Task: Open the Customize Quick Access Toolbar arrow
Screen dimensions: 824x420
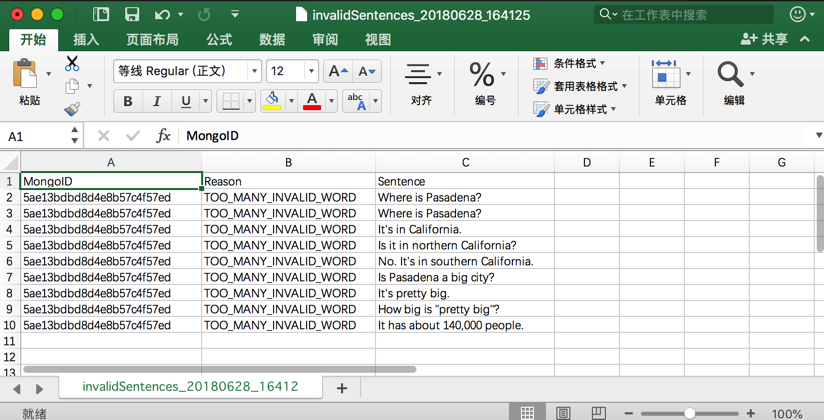Action: coord(235,14)
